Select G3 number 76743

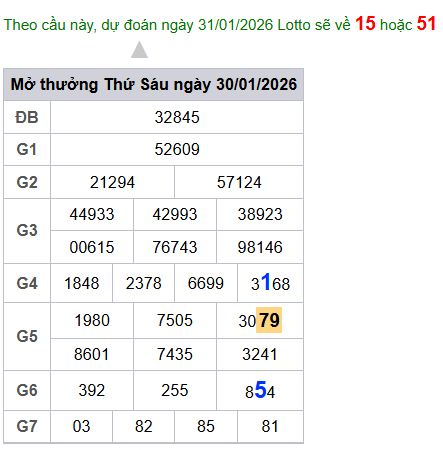coord(175,247)
